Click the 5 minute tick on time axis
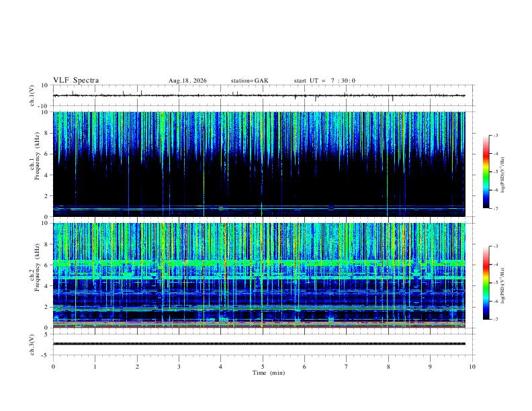This screenshot has width=532, height=411. point(262,367)
